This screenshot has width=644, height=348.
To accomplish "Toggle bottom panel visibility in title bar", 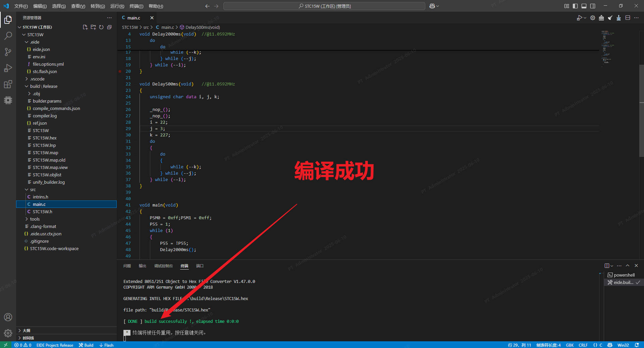I will point(584,6).
